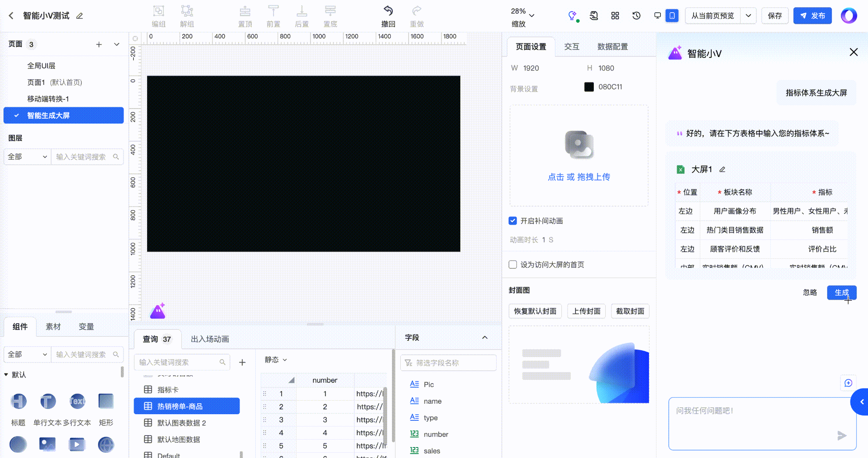Open the version history clock icon
868x458 pixels.
636,16
